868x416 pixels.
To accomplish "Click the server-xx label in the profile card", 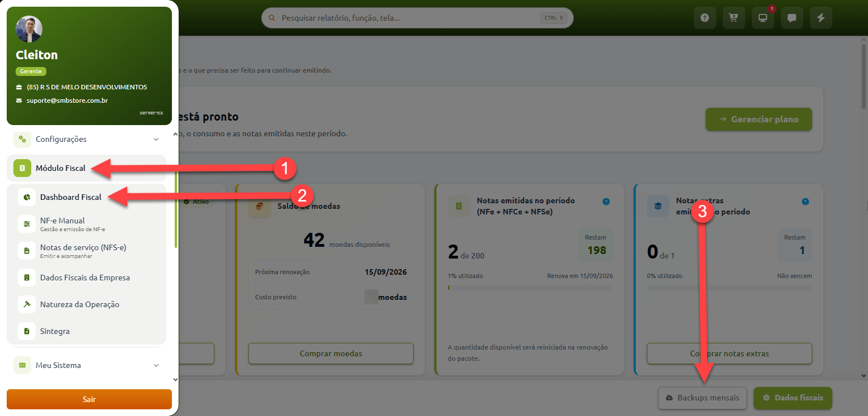I will tap(151, 113).
